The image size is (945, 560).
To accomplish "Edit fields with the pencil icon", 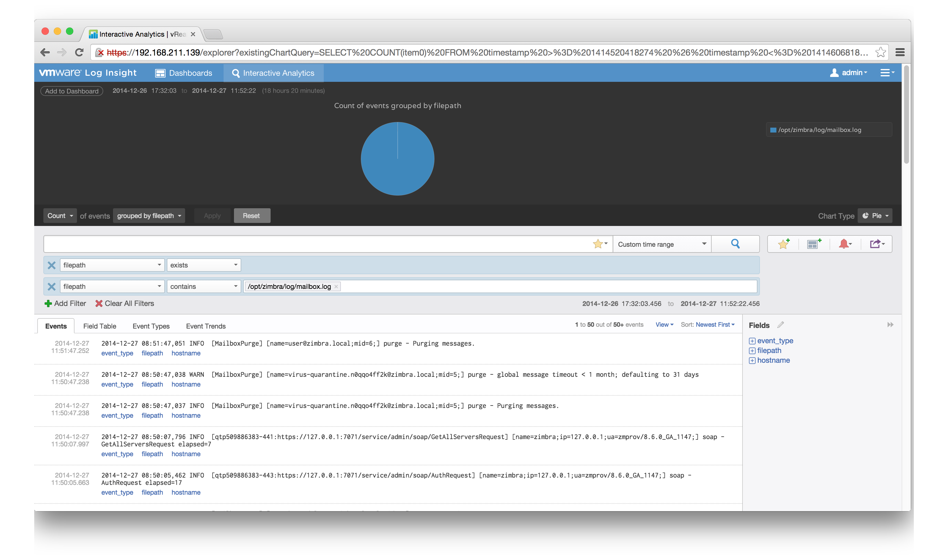I will click(x=780, y=325).
